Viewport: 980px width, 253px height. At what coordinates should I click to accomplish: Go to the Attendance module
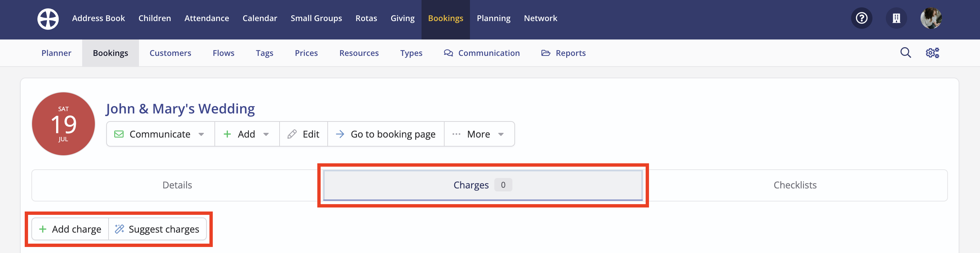(206, 18)
